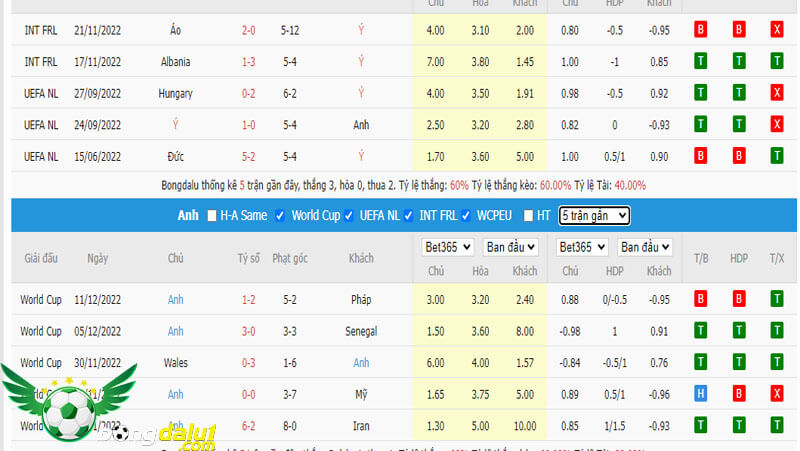Click the T/B column header in the Anh table

pos(701,258)
